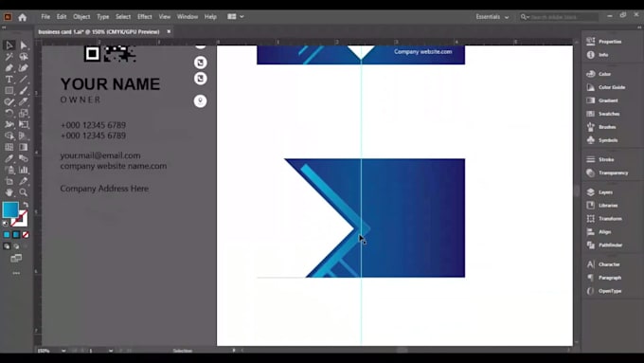
Task: Select the Rotate tool
Action: click(9, 113)
